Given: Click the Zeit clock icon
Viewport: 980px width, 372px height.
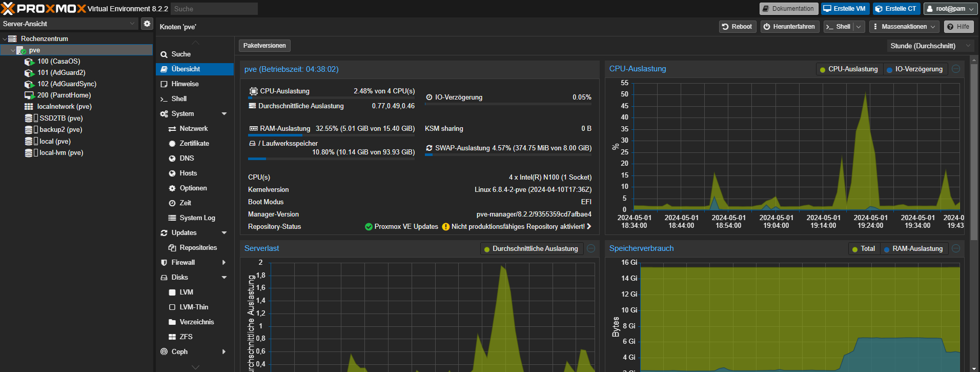Looking at the screenshot, I should click(x=172, y=203).
